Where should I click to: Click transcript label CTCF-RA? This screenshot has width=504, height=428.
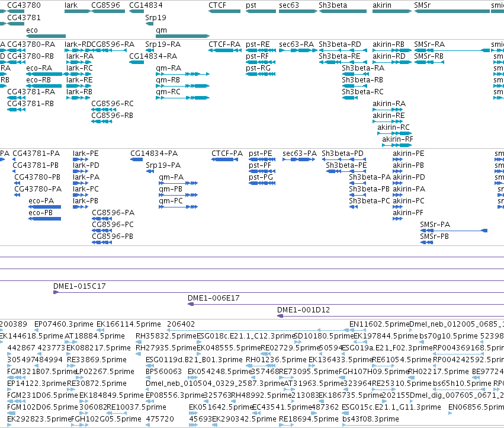coord(224,44)
